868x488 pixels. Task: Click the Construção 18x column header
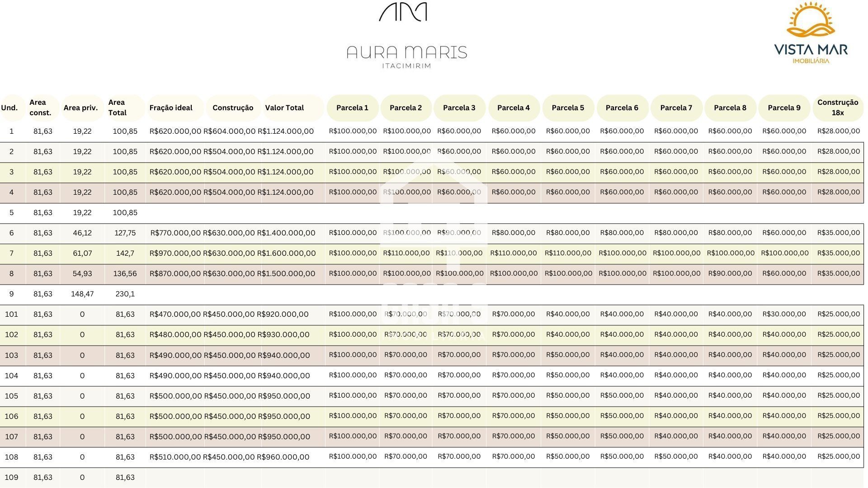(837, 108)
